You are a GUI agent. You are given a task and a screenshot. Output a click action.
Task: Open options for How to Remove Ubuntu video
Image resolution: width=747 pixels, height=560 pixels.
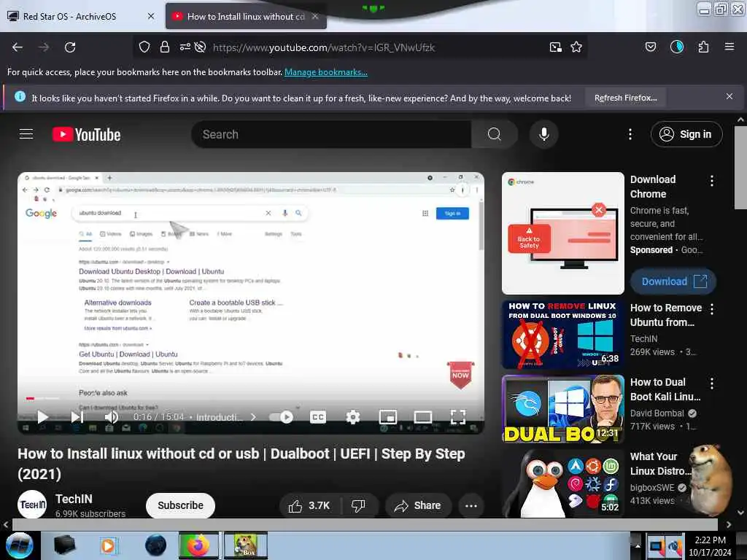(x=712, y=309)
